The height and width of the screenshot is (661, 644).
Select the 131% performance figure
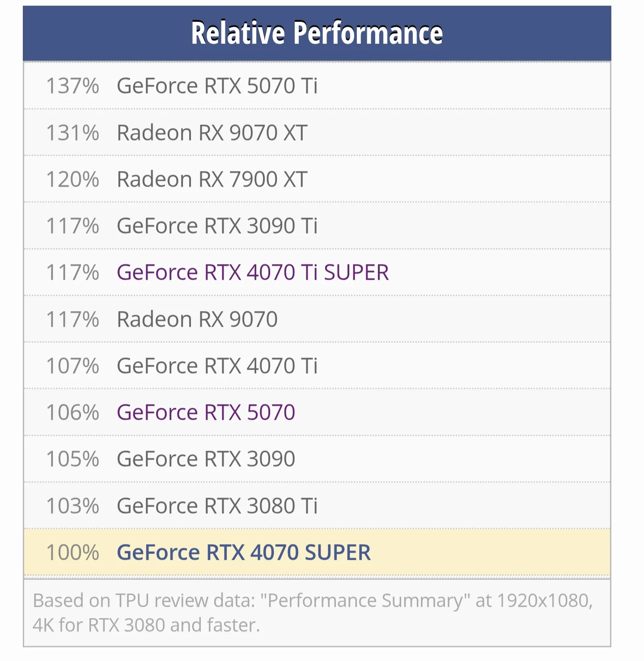(x=72, y=133)
